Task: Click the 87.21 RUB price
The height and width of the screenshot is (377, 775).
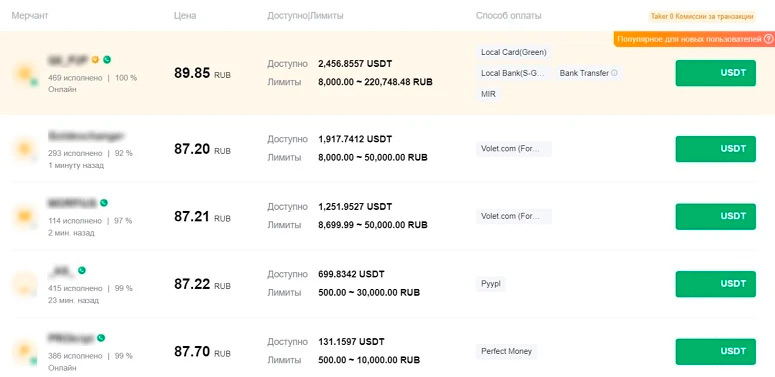Action: pyautogui.click(x=202, y=217)
